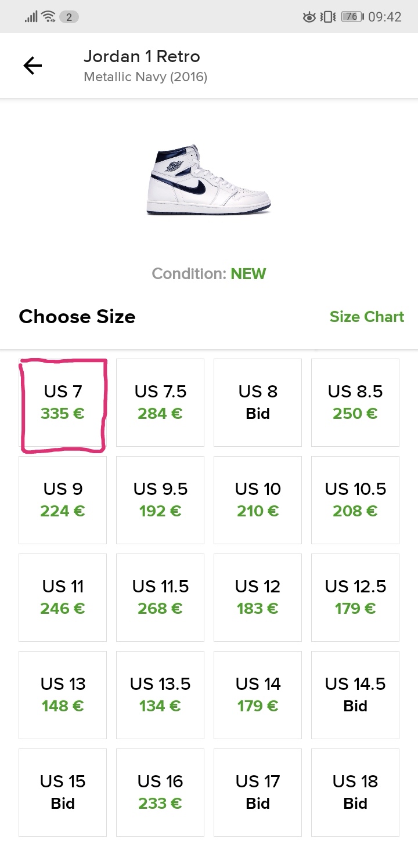Select size US 9 for 224 €
The image size is (418, 868).
pyautogui.click(x=63, y=500)
